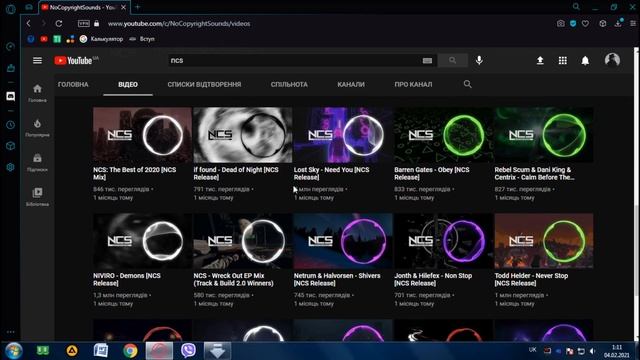Screen dimensions: 640x360
Task: Open browser downloads icon
Action: [618, 23]
